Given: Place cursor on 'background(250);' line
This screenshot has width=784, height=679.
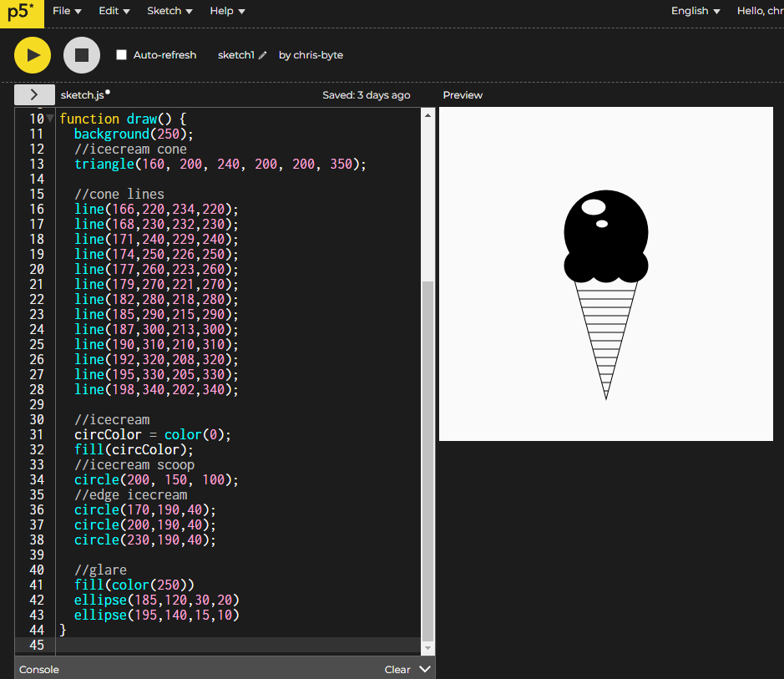Looking at the screenshot, I should point(134,134).
